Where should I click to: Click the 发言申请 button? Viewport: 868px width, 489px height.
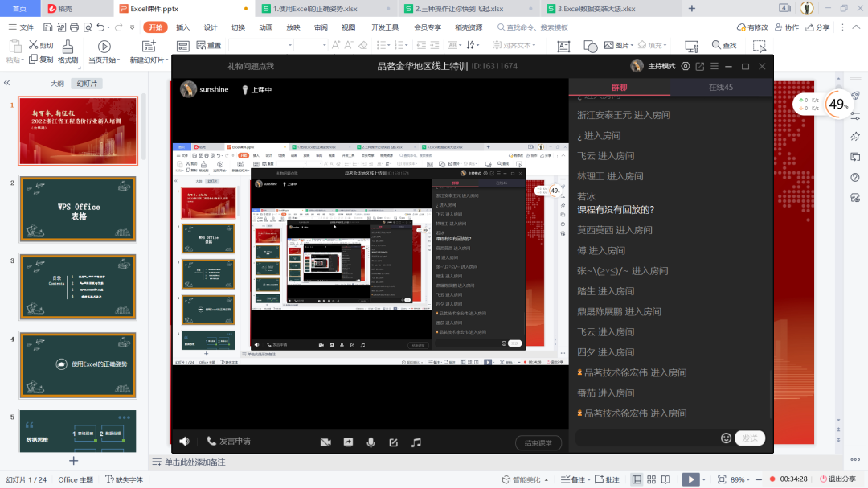coord(228,442)
